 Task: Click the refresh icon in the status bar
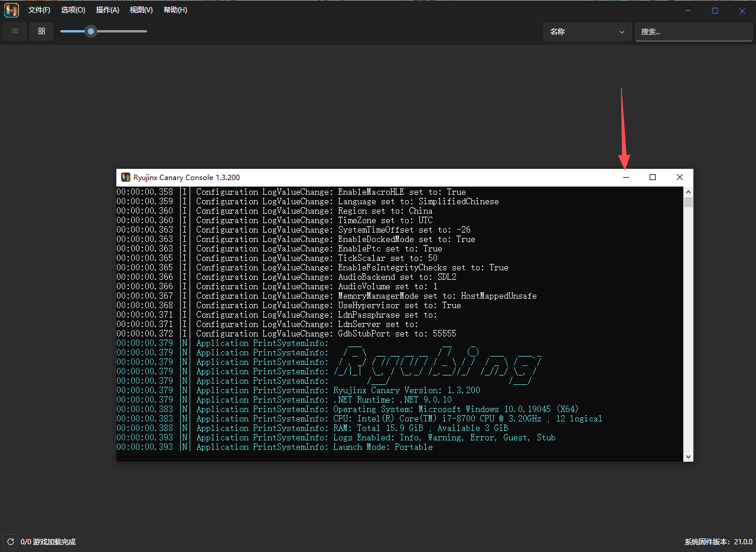10,541
